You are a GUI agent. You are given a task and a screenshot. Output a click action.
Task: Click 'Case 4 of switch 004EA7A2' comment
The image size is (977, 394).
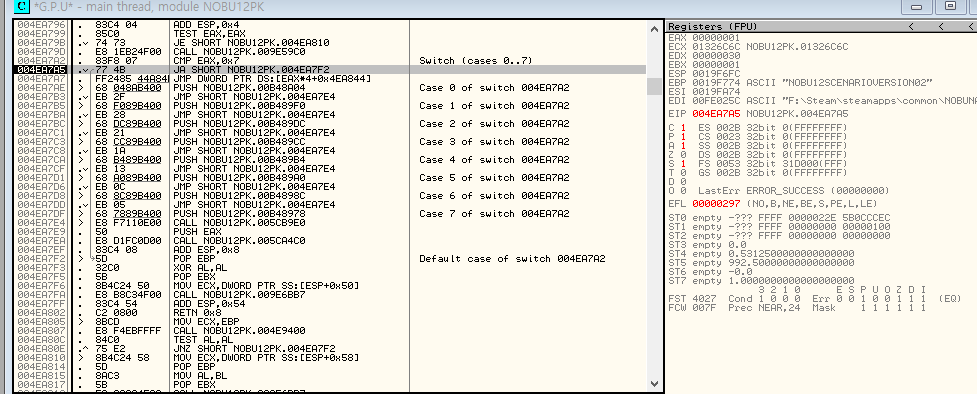(x=494, y=160)
